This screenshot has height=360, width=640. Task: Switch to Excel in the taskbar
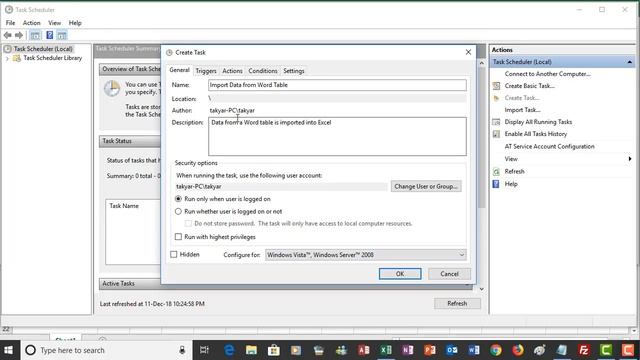pos(386,350)
